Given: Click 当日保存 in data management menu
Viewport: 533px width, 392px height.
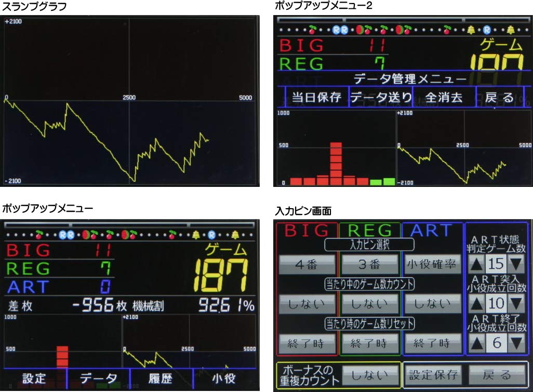Looking at the screenshot, I should pyautogui.click(x=316, y=97).
